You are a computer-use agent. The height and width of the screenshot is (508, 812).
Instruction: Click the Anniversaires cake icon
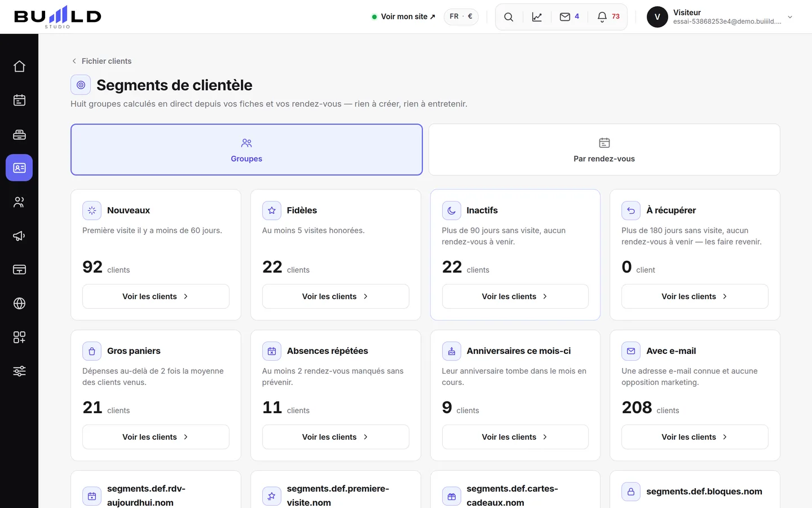(452, 351)
